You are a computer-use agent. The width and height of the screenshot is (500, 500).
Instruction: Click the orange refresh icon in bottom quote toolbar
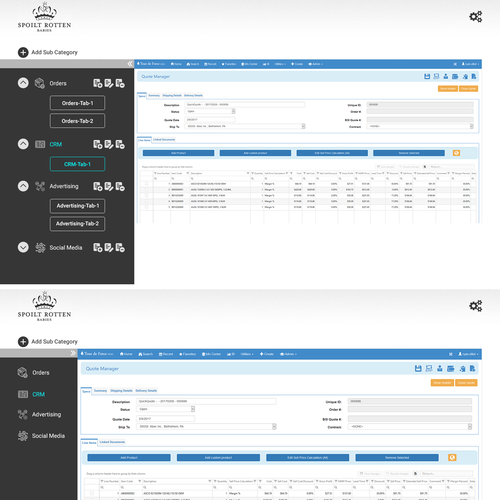click(x=452, y=458)
